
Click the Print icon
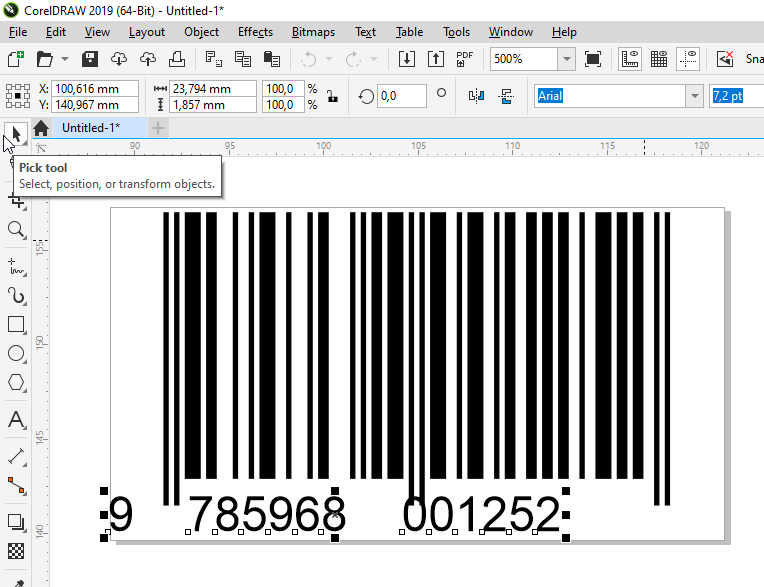tap(176, 59)
